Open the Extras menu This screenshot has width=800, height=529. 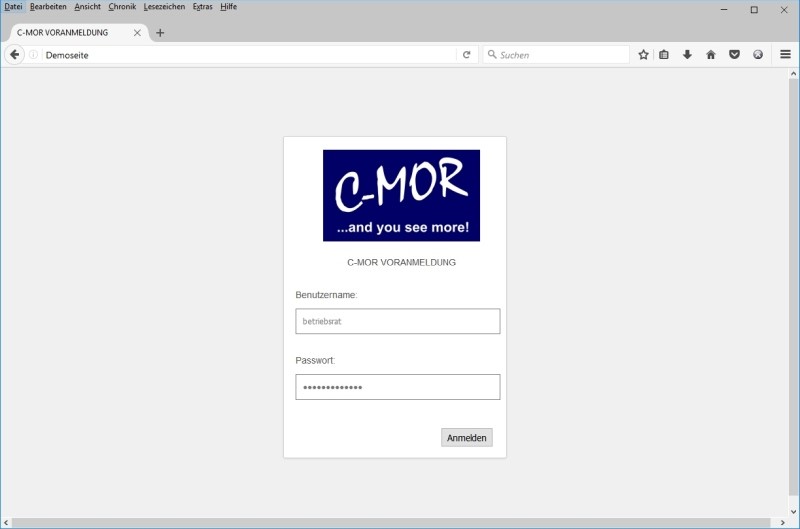pos(203,7)
